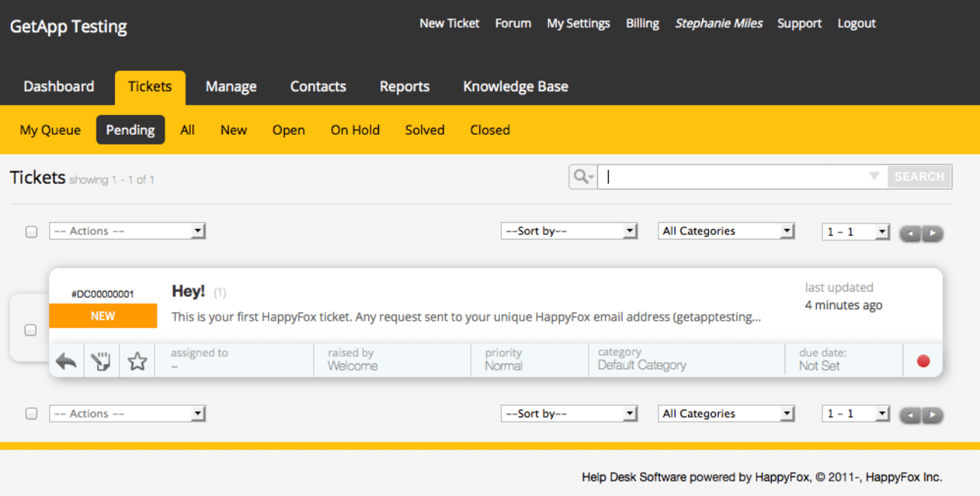Click the reply arrow icon on ticket
This screenshot has height=496, width=980.
(67, 361)
